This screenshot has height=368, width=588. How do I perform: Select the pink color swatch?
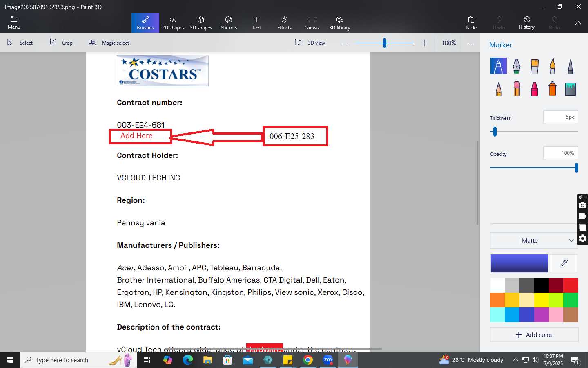pos(556,315)
